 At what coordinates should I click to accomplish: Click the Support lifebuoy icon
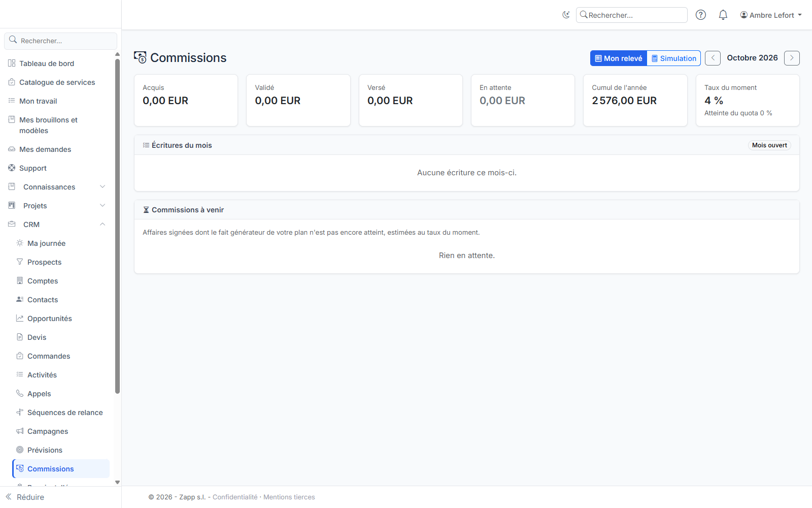click(12, 168)
